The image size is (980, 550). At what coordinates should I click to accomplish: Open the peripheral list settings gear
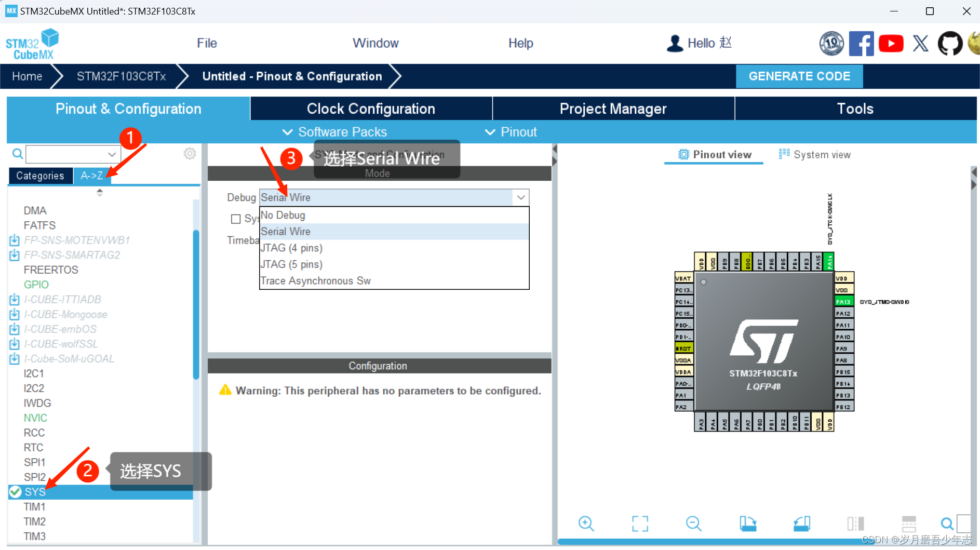coord(190,154)
